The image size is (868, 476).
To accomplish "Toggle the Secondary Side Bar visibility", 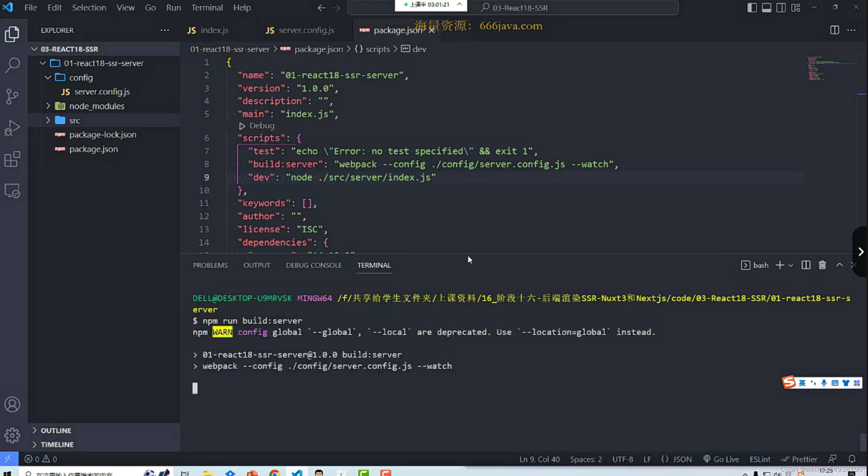I will pyautogui.click(x=781, y=8).
